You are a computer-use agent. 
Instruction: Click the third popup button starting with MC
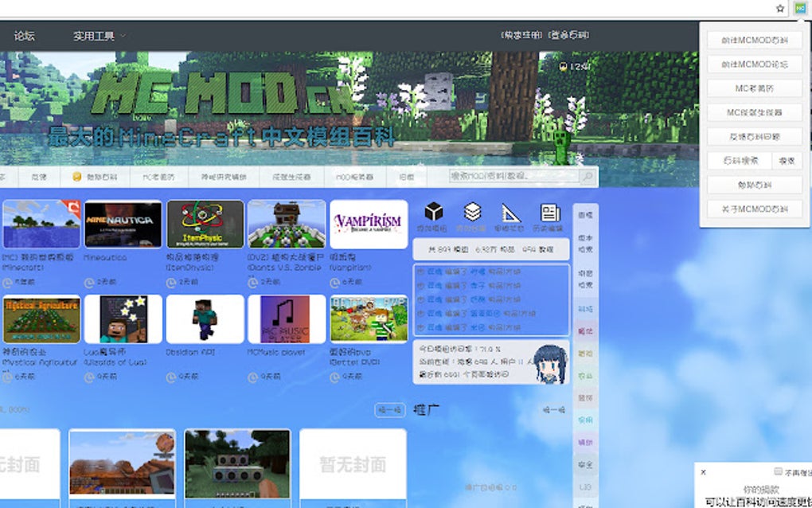tap(755, 88)
